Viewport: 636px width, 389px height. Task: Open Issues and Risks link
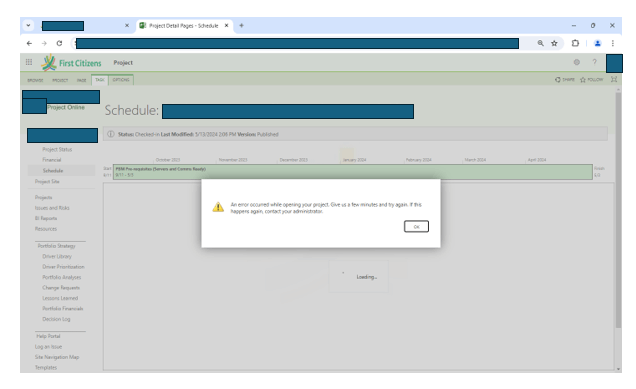[x=52, y=208]
